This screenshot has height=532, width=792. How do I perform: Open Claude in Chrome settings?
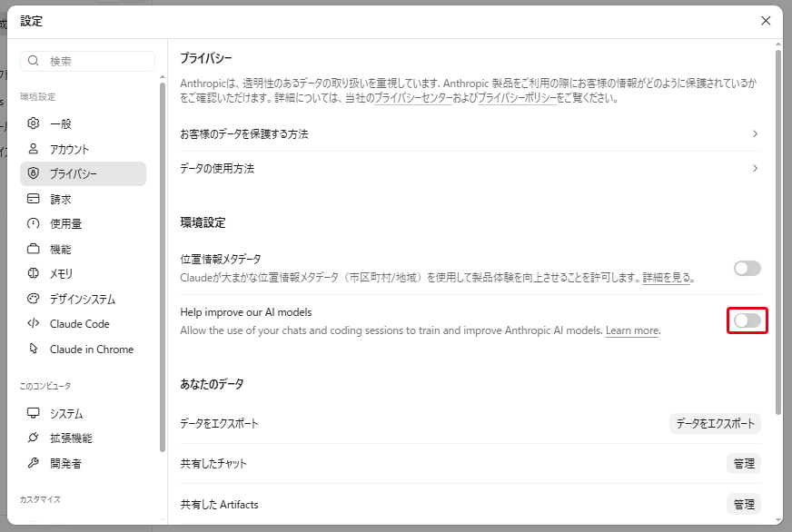coord(83,349)
